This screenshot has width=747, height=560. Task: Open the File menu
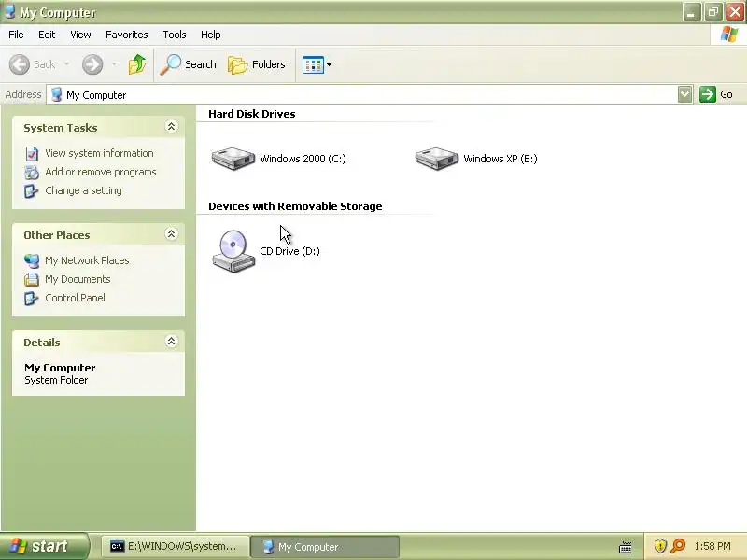[x=16, y=35]
